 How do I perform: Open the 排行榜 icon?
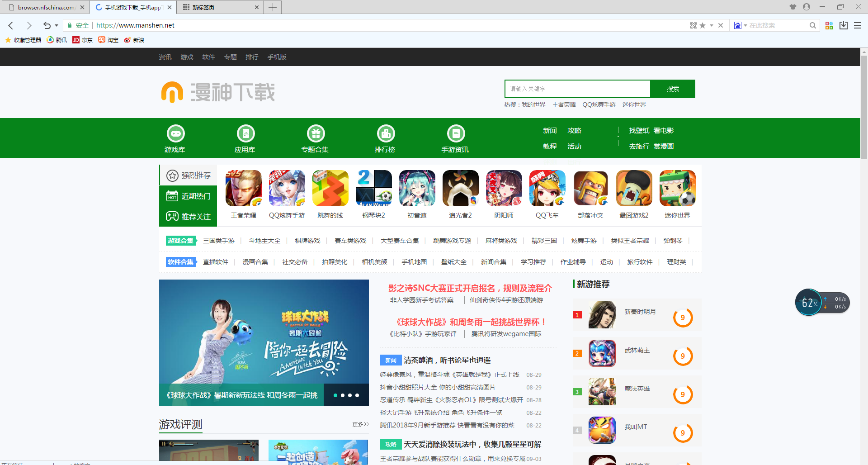(386, 134)
